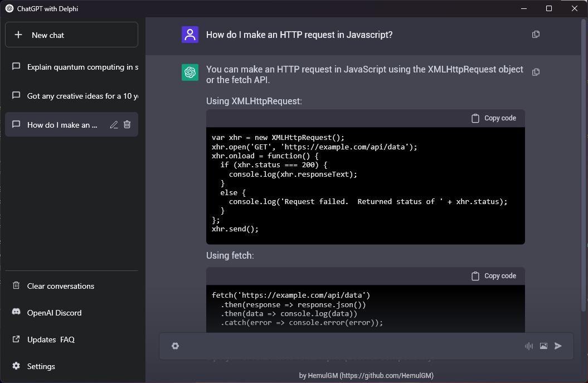Select the HTTP request conversation

(x=61, y=125)
